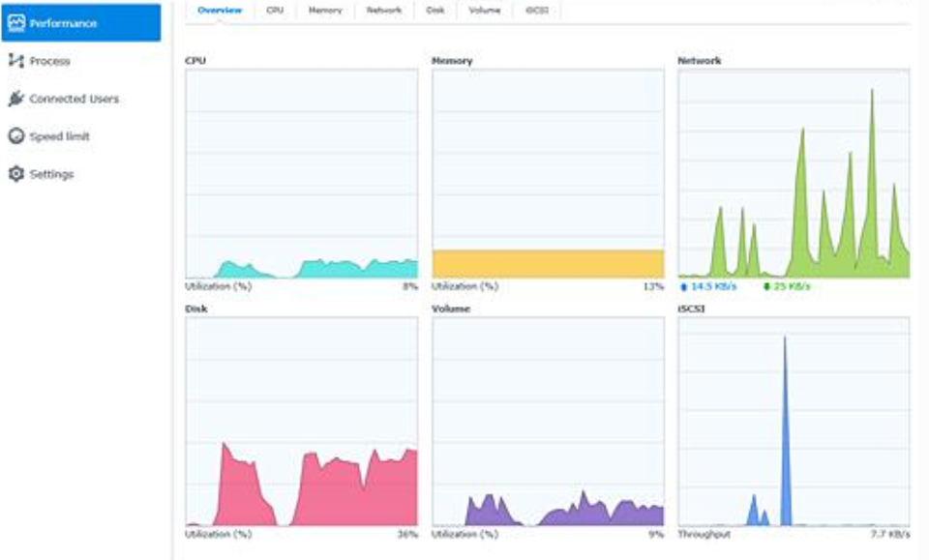
Task: Click the iSCSI 7.7 KB/s value
Action: (890, 534)
